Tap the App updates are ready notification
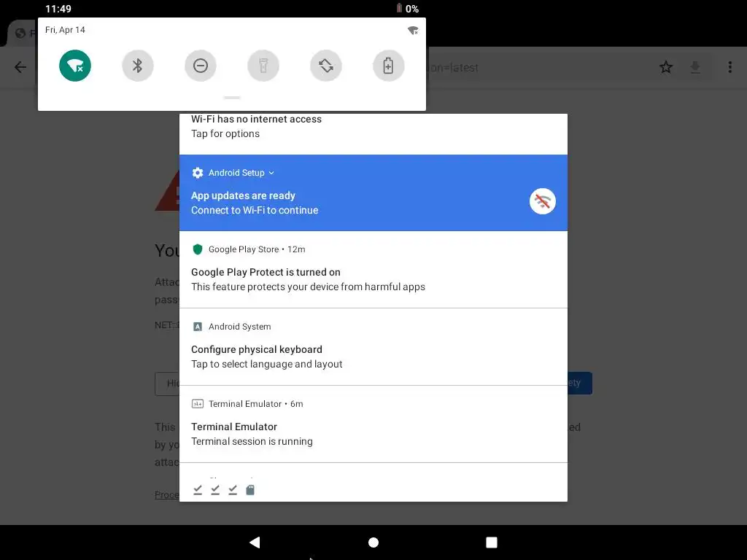Screen dimensions: 747x560 (x=373, y=192)
